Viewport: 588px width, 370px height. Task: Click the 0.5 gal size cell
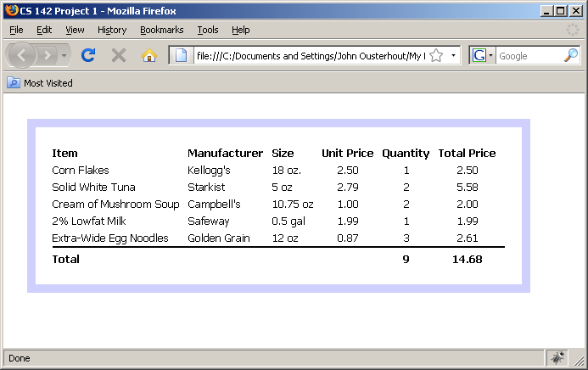288,221
